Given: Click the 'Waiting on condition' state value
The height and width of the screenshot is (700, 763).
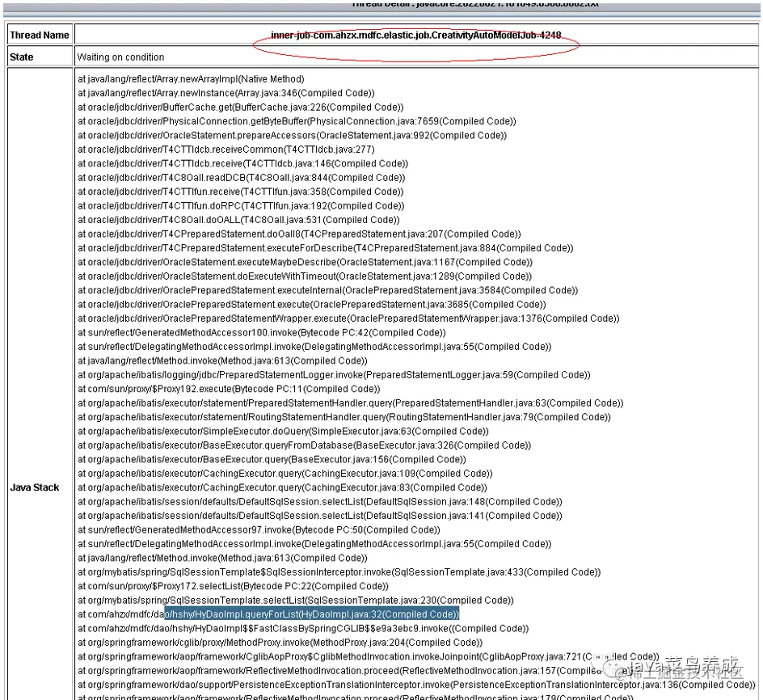Looking at the screenshot, I should click(x=120, y=57).
